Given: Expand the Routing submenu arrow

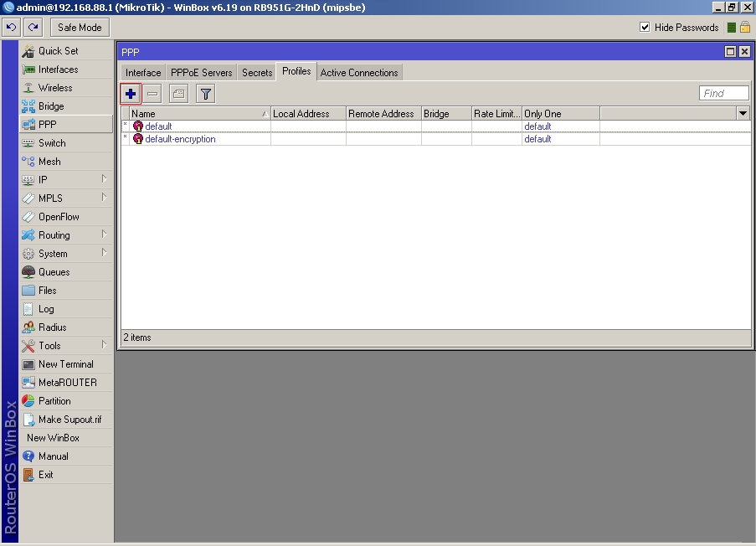Looking at the screenshot, I should click(x=104, y=234).
